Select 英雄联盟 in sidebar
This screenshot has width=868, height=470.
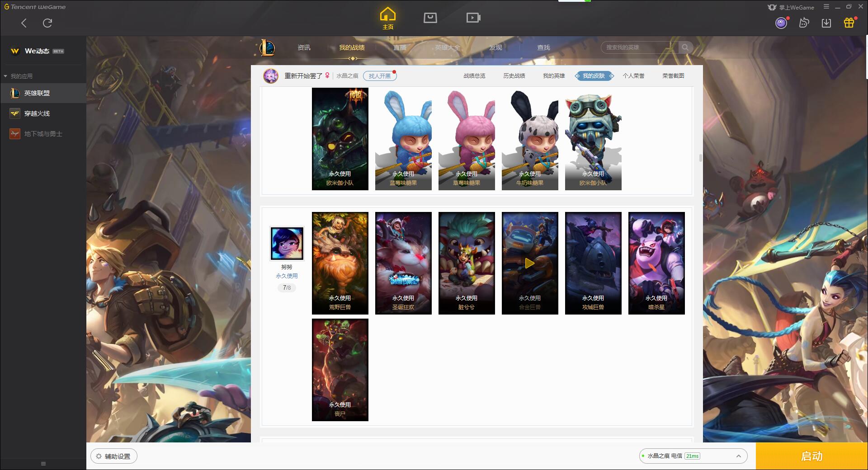[x=43, y=93]
